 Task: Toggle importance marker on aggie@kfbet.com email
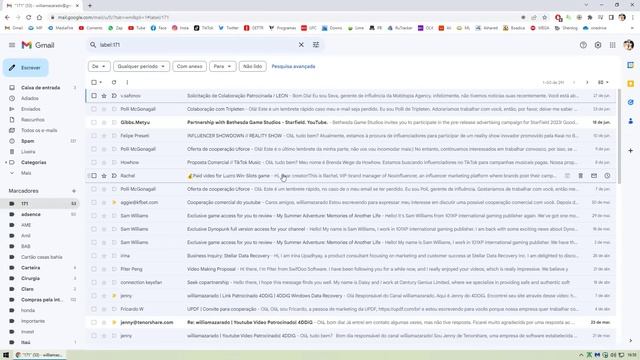(x=114, y=202)
